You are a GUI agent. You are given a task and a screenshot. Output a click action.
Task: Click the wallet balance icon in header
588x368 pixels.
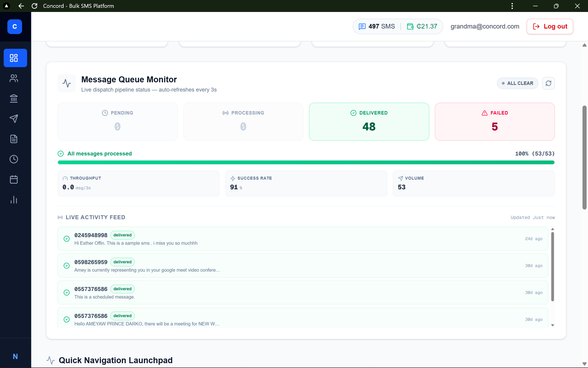(410, 26)
